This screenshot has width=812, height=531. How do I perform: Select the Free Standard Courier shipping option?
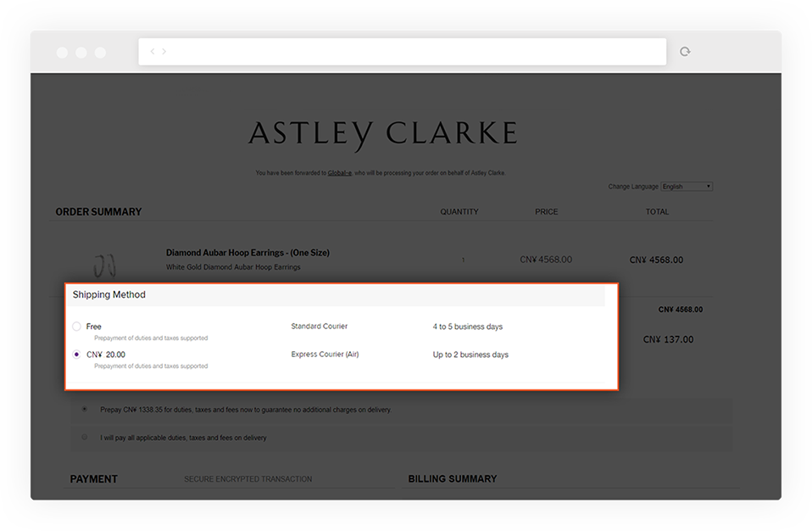click(76, 327)
